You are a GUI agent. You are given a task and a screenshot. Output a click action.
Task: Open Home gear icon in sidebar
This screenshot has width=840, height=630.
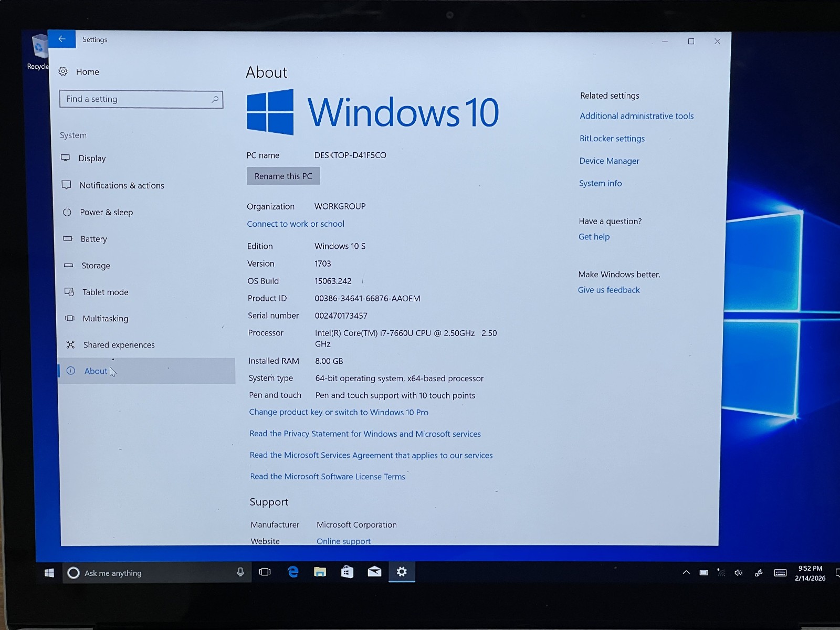(x=63, y=71)
